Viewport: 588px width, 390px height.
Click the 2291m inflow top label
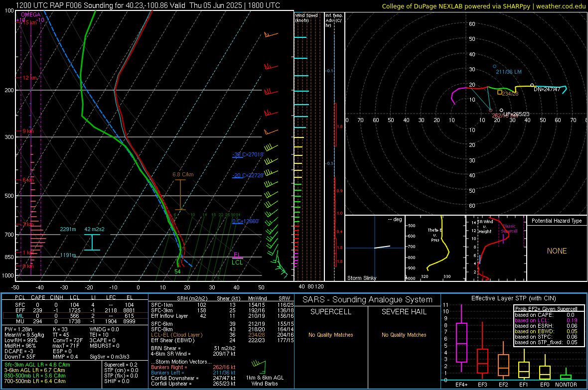(68, 229)
